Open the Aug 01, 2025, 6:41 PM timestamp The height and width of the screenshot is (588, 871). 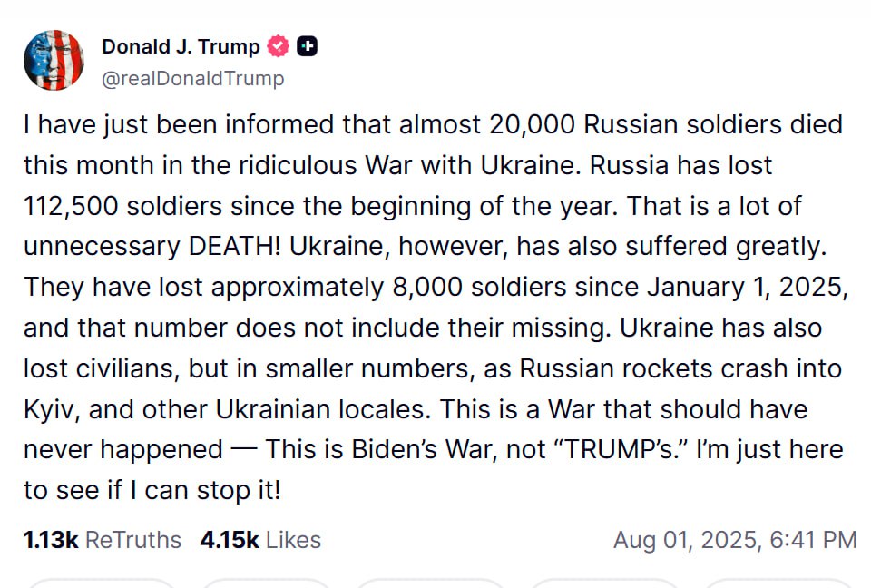tap(735, 540)
